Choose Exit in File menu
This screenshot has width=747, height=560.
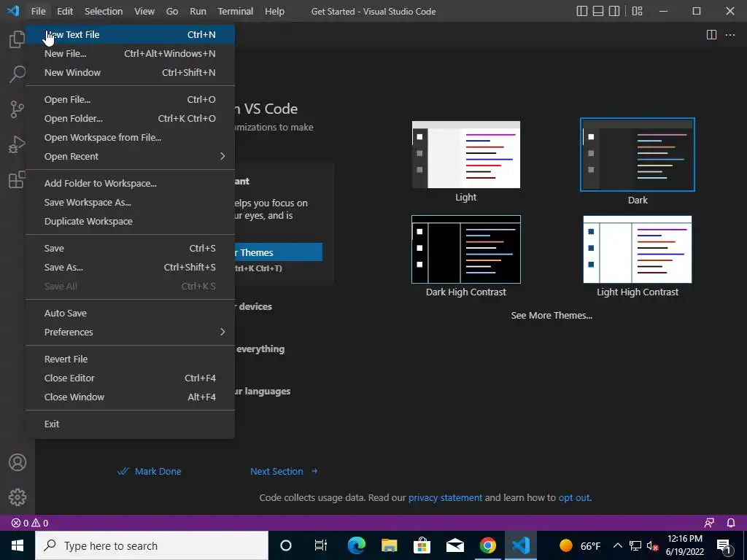pos(130,424)
